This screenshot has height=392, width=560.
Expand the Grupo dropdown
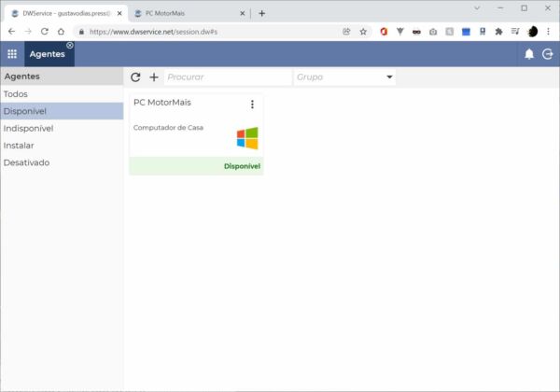point(389,77)
